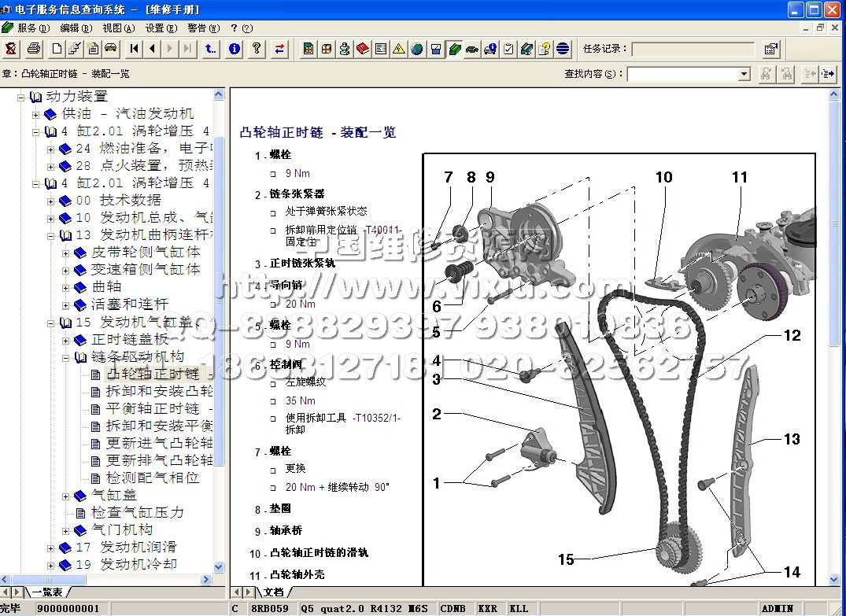Expand the 供油 - 汽油发动机 tree node
The height and width of the screenshot is (616, 846).
coord(35,114)
